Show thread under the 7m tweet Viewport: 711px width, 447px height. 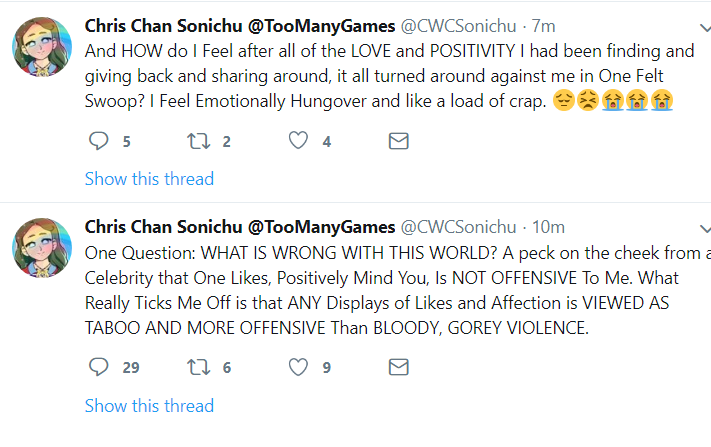click(x=149, y=179)
